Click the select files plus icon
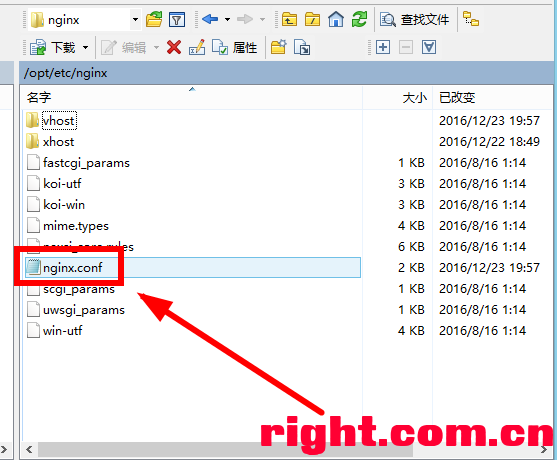This screenshot has width=557, height=460. point(383,47)
